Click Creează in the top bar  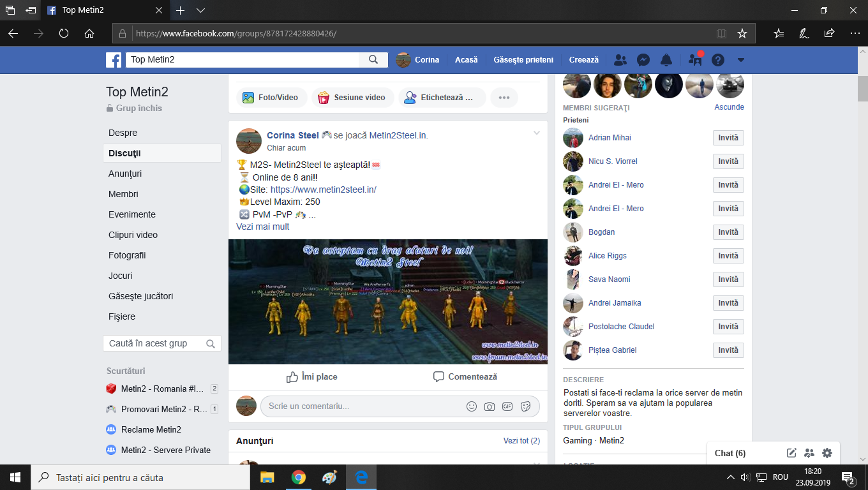pyautogui.click(x=584, y=60)
